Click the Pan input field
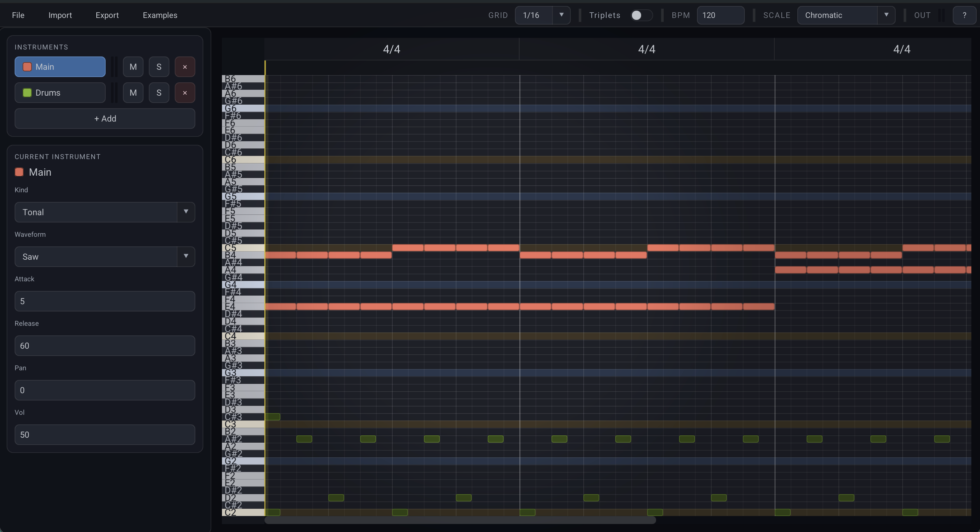980x532 pixels. coord(105,390)
